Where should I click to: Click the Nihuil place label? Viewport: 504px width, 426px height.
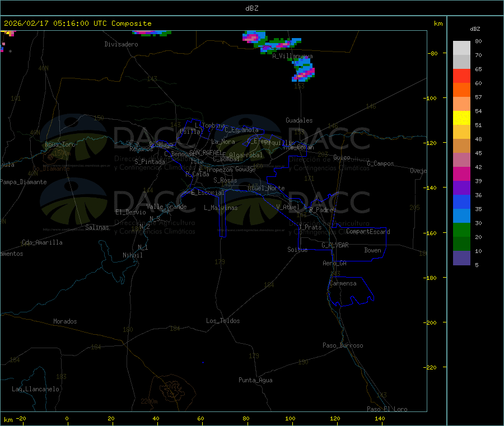pos(132,255)
